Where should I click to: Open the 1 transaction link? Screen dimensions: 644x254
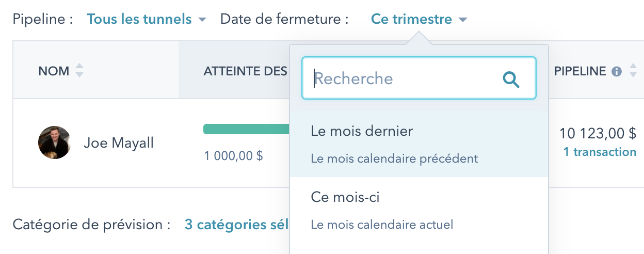point(600,152)
